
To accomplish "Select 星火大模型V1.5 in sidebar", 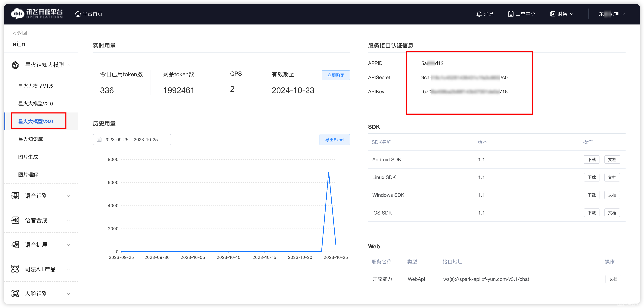I will pos(35,86).
